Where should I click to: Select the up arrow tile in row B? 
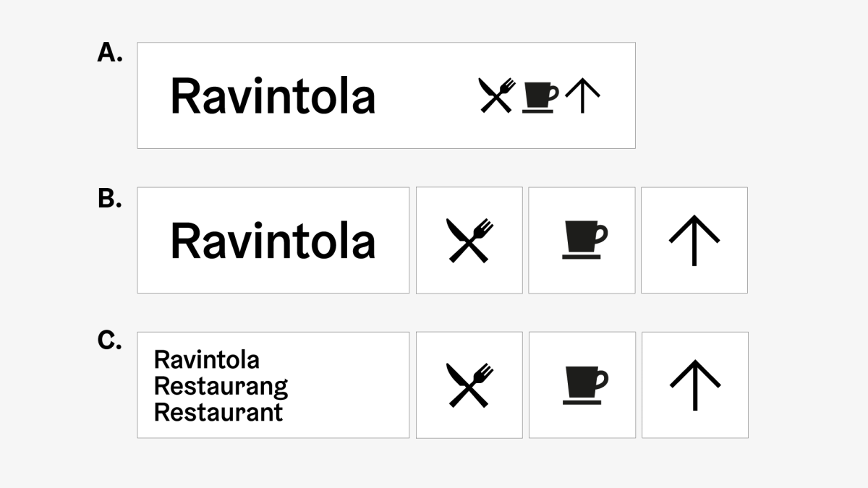(694, 240)
